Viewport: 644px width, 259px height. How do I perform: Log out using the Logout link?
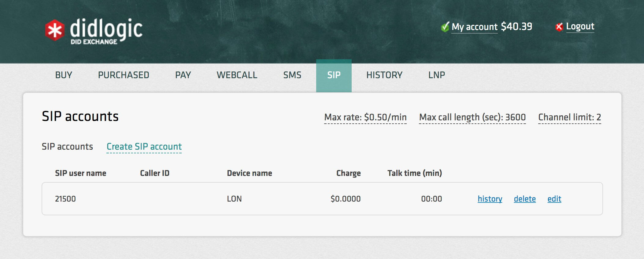580,26
